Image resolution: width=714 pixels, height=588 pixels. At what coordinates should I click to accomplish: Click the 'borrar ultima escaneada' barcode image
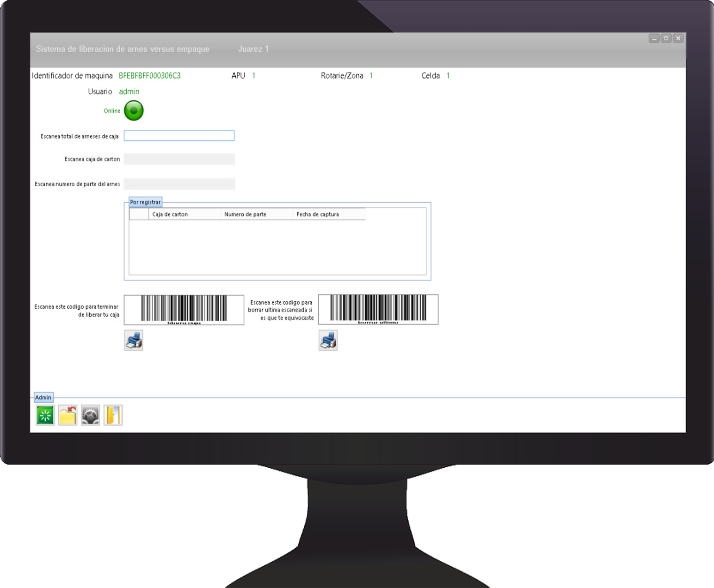coord(378,309)
